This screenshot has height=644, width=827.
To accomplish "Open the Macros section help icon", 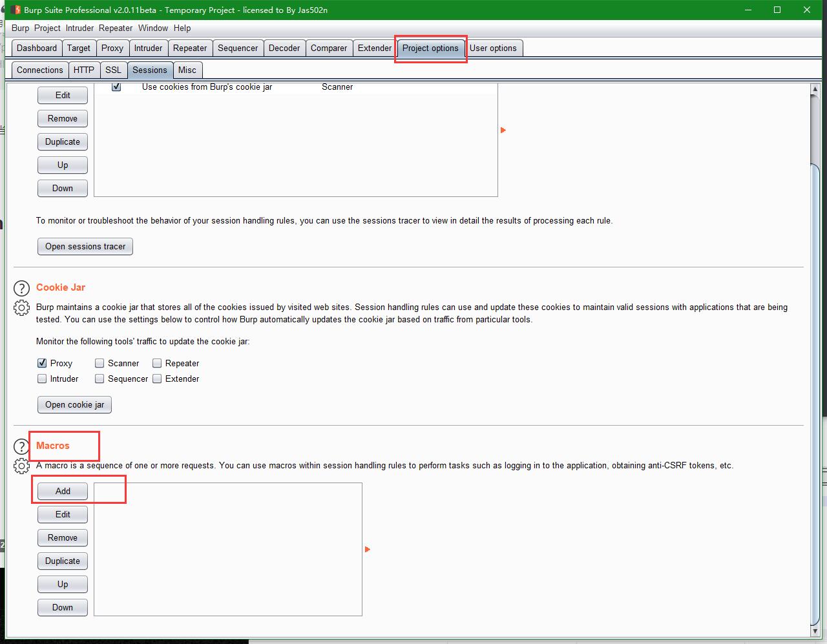I will pos(21,446).
